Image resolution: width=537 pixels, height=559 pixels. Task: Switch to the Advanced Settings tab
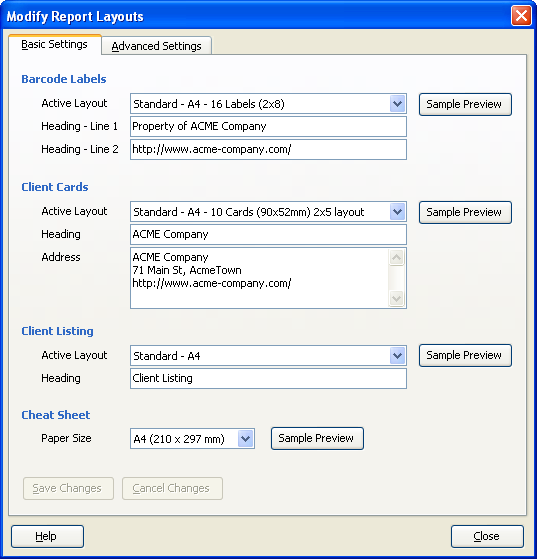(157, 46)
